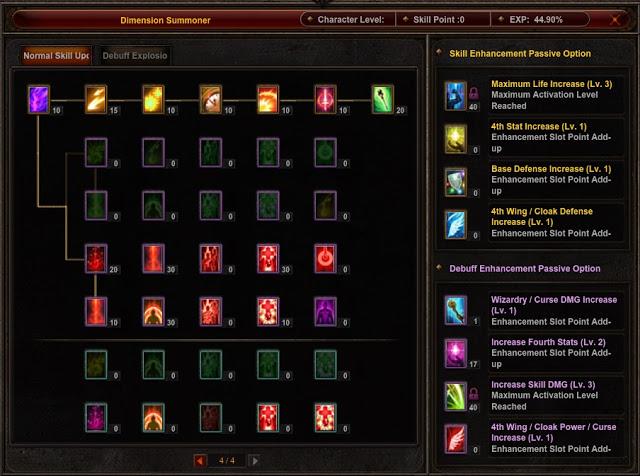Select the golden slash skill showing 15
This screenshot has width=640, height=476.
(x=96, y=99)
